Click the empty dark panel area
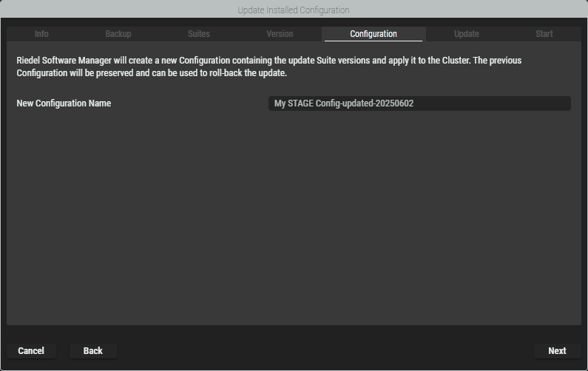Viewport: 588px width, 371px height. coord(294,222)
